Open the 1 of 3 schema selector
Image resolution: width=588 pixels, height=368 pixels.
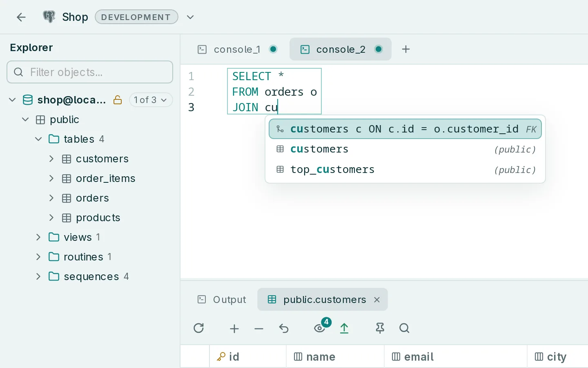tap(151, 100)
